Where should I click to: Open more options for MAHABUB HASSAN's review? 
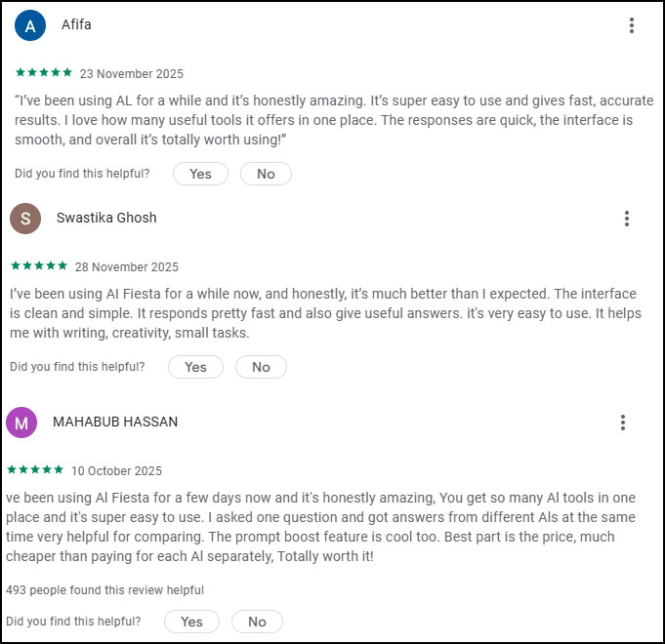[x=622, y=423]
